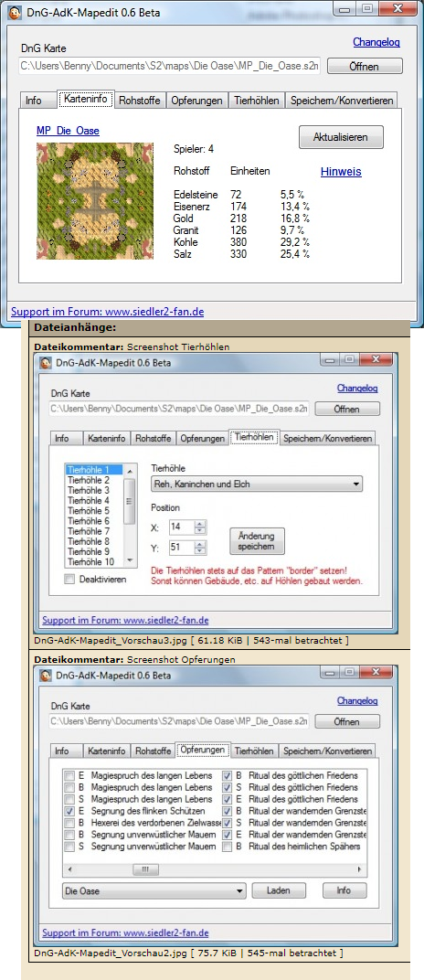Screen dimensions: 424x980
Task: Click the MP_Die_Oase map name link
Action: tap(68, 131)
